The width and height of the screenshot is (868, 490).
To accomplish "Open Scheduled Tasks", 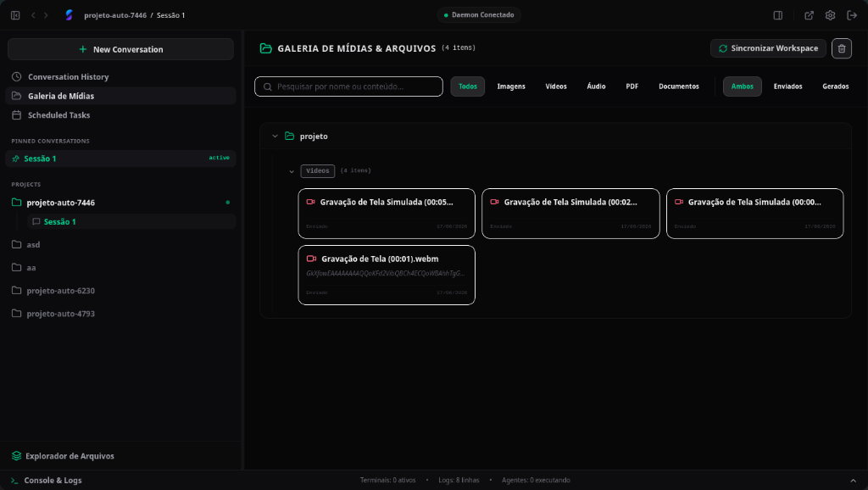I will coord(120,115).
